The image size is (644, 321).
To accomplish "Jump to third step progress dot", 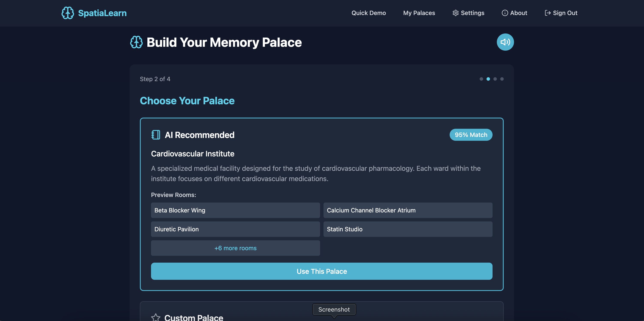I will point(495,79).
